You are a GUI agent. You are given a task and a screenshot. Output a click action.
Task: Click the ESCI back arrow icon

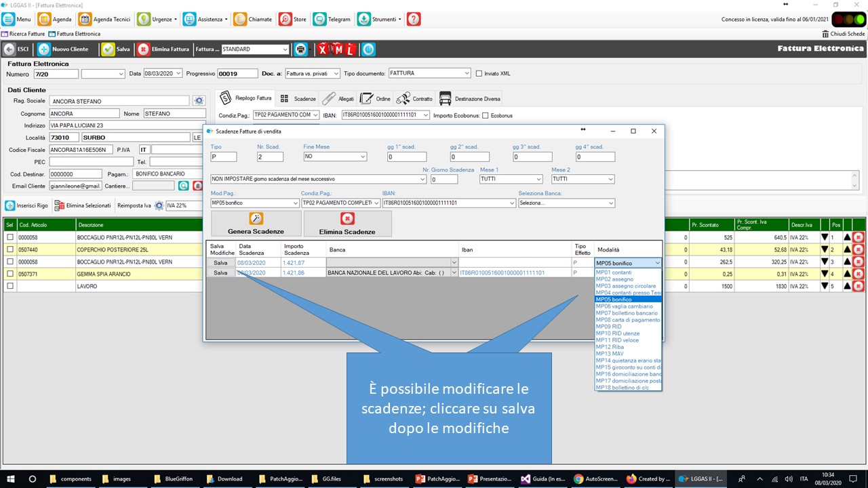click(9, 49)
